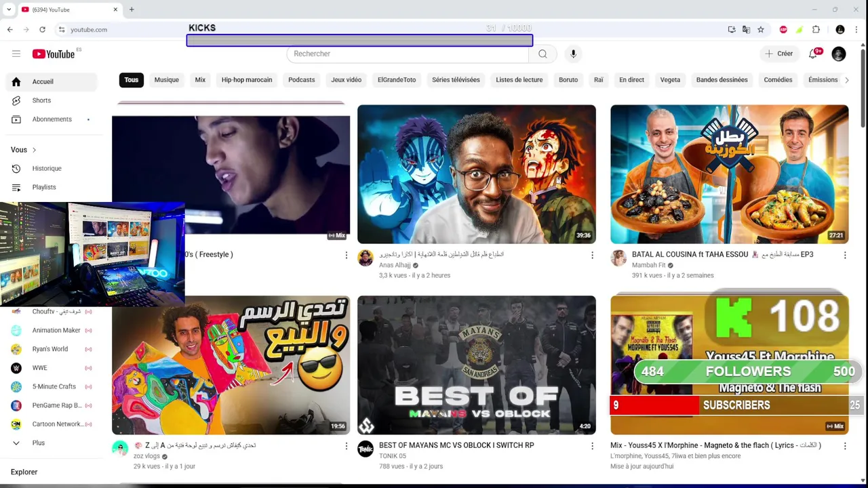Expand the Vous section chevron

(34, 150)
